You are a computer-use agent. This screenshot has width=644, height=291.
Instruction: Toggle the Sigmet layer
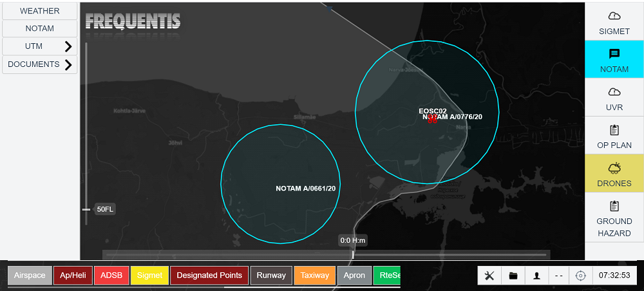(149, 276)
